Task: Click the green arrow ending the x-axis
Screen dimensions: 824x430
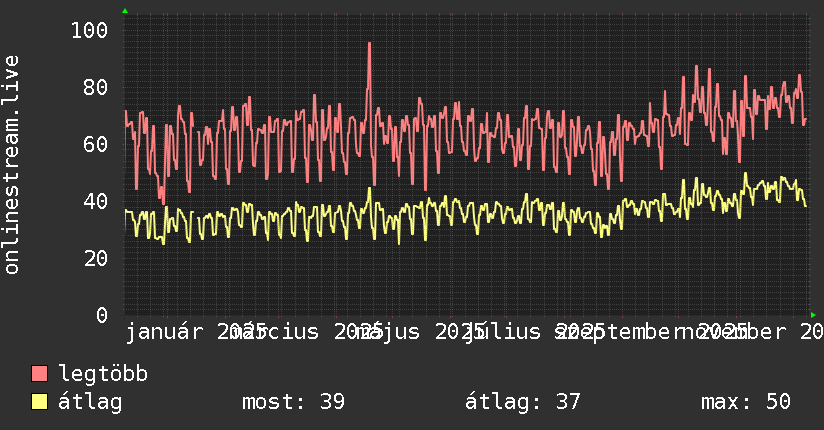Action: 813,315
